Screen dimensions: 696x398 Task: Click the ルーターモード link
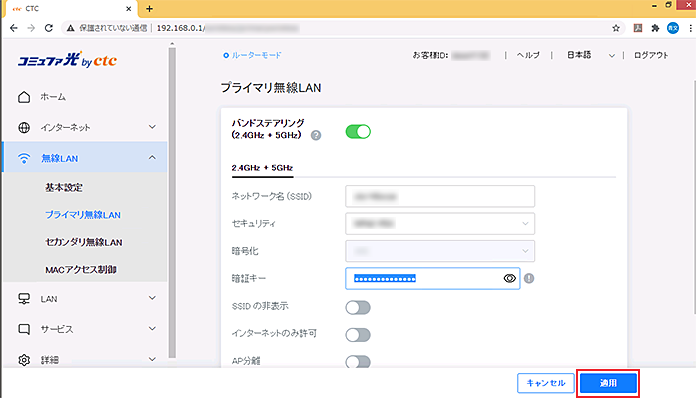tap(252, 55)
